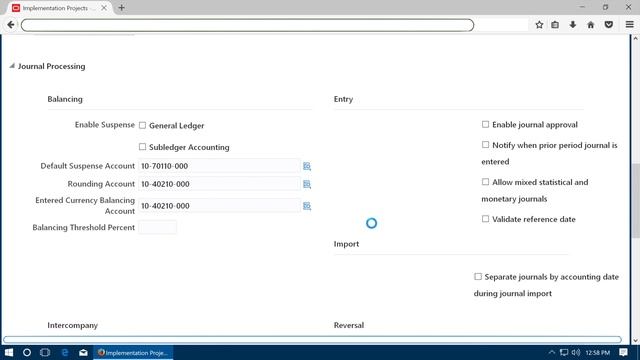
Task: Click scrollbar down arrow
Action: click(x=635, y=341)
